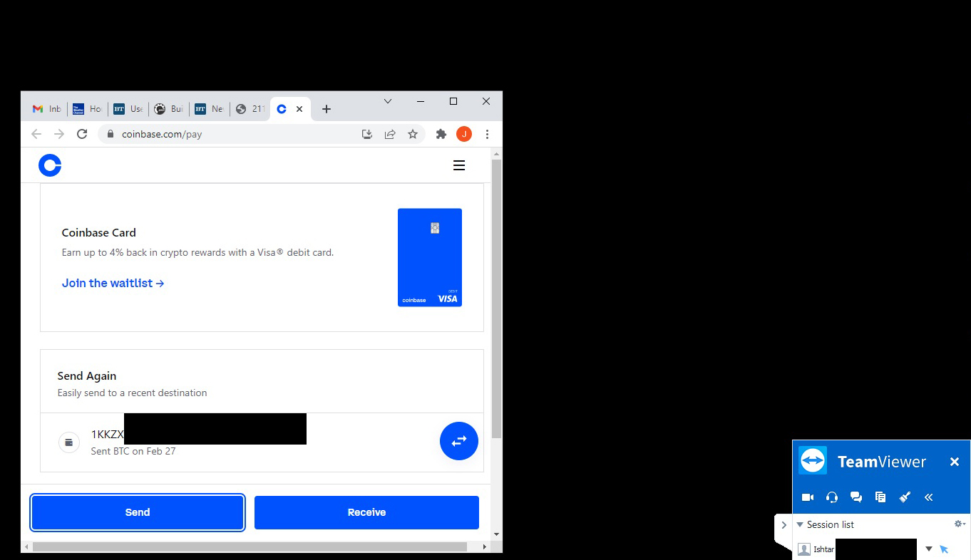The image size is (971, 560).
Task: Open the Coinbase hamburger menu
Action: pos(459,165)
